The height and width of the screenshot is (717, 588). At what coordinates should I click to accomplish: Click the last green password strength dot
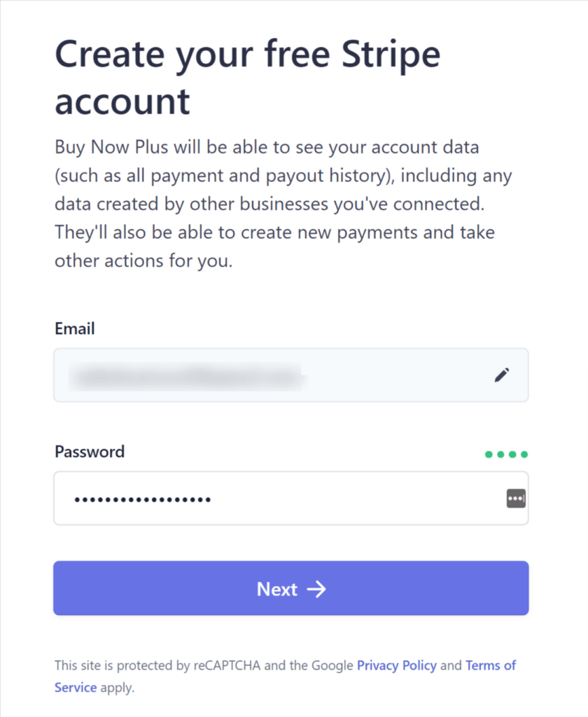524,454
